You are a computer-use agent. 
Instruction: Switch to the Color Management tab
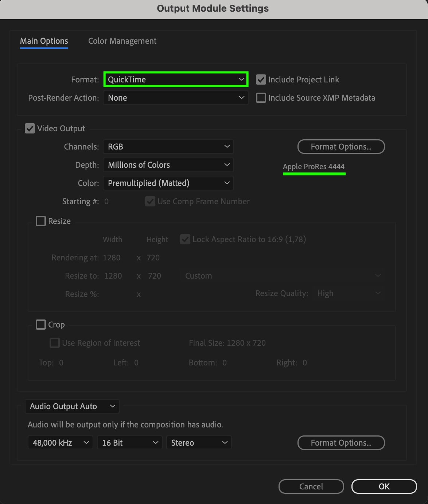pyautogui.click(x=122, y=41)
